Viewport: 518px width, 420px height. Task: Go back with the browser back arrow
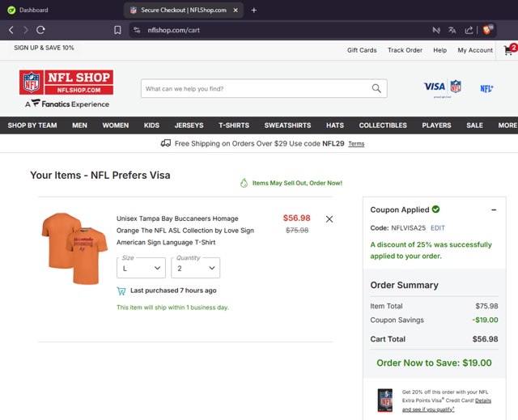[x=11, y=30]
